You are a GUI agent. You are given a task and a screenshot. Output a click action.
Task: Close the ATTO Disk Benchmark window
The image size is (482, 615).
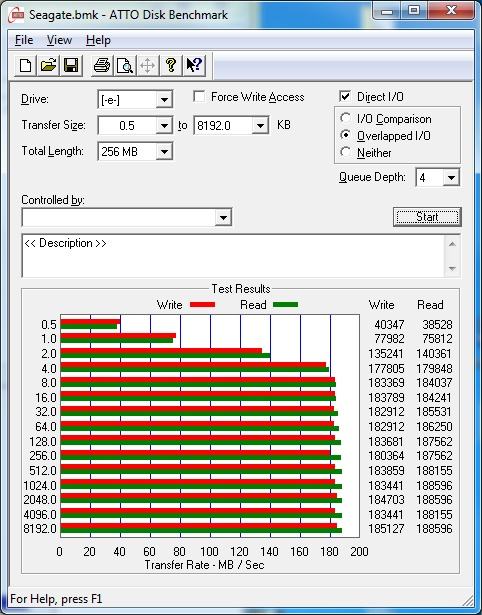click(451, 11)
